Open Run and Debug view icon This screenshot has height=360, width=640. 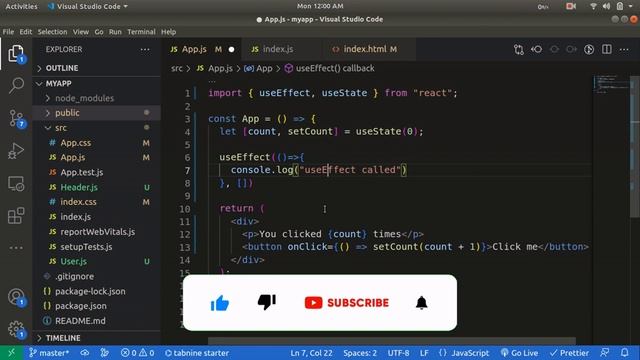pos(16,151)
